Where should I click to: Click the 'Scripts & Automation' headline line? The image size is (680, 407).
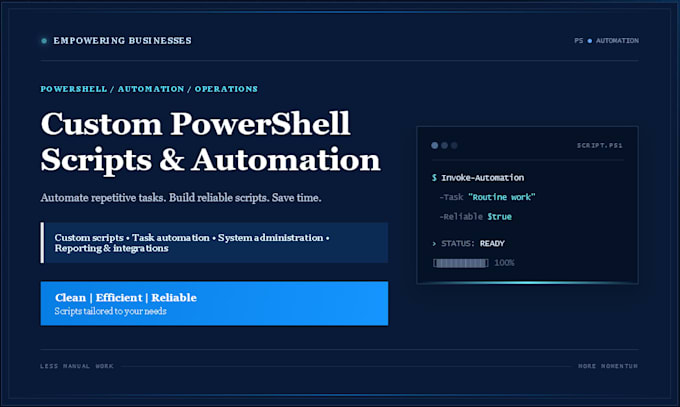tap(210, 160)
